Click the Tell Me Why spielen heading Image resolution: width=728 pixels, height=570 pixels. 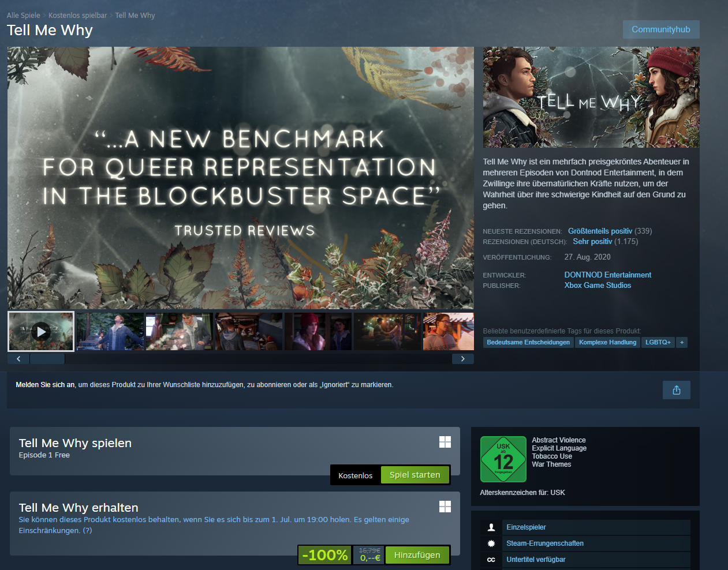(75, 443)
